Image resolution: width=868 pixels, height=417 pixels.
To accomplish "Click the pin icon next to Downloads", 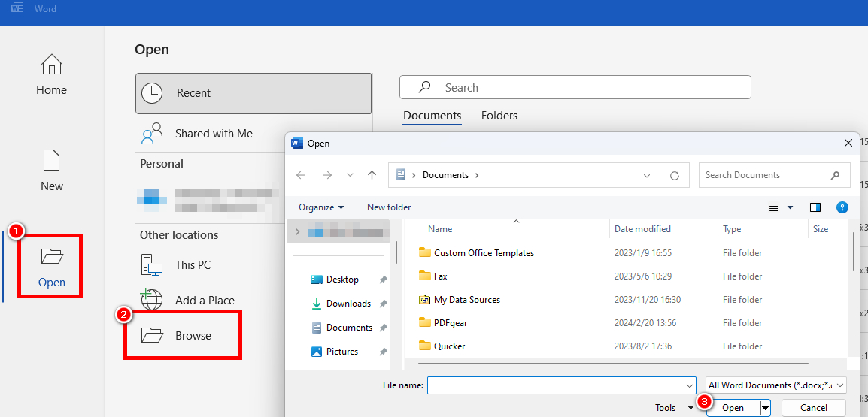I will (x=383, y=304).
